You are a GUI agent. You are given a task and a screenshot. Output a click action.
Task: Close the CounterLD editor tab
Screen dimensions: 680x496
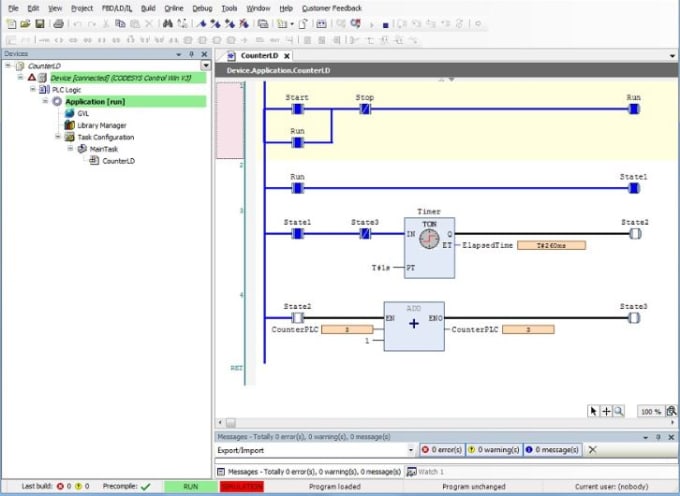(x=287, y=56)
